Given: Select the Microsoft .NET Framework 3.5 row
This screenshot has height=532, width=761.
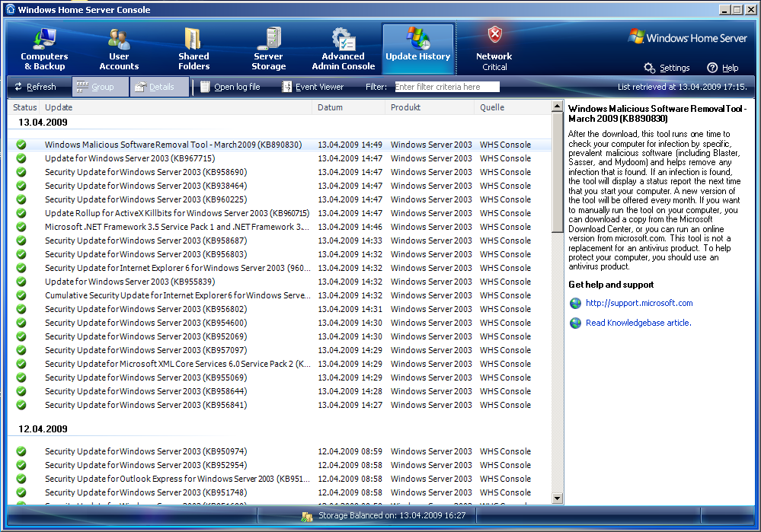Looking at the screenshot, I should point(279,227).
